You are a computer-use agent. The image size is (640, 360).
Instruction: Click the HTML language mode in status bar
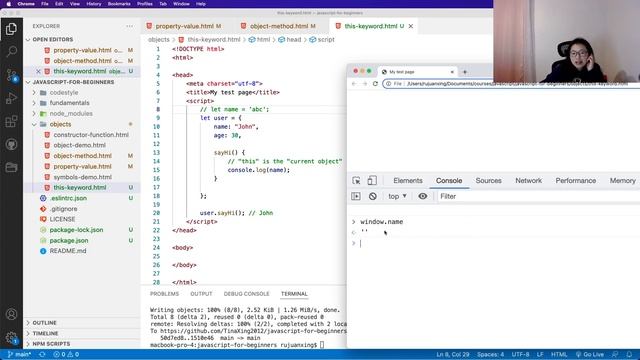coord(559,354)
